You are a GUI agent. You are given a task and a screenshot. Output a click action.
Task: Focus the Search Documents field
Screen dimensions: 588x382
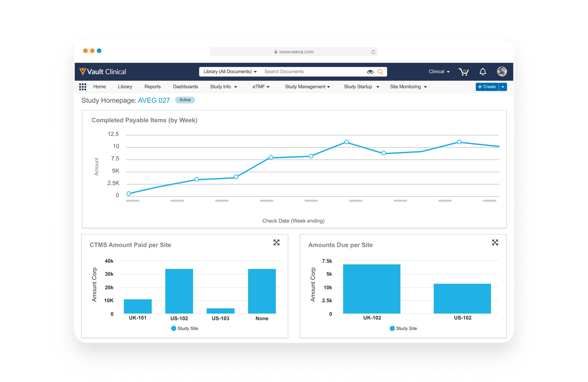click(x=312, y=72)
